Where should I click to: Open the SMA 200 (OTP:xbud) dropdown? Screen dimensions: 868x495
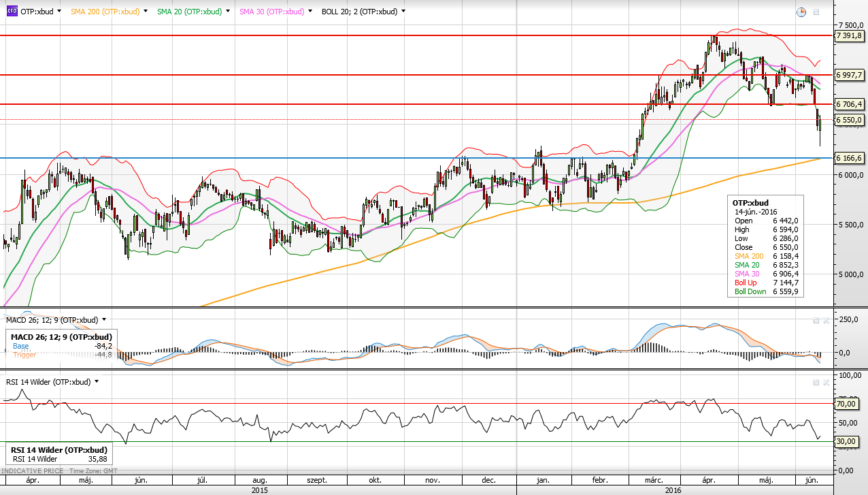point(146,12)
